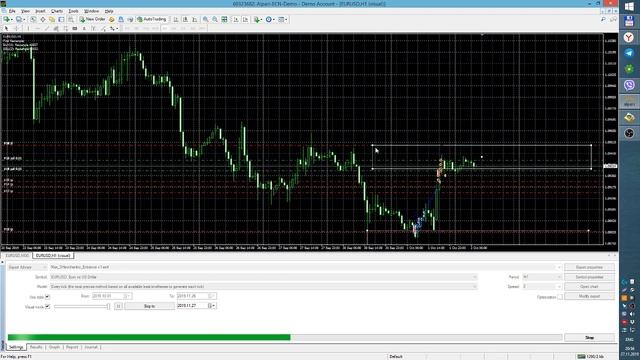Image resolution: width=640 pixels, height=360 pixels.
Task: Toggle the Data Window icon
Action: [x=42, y=19]
